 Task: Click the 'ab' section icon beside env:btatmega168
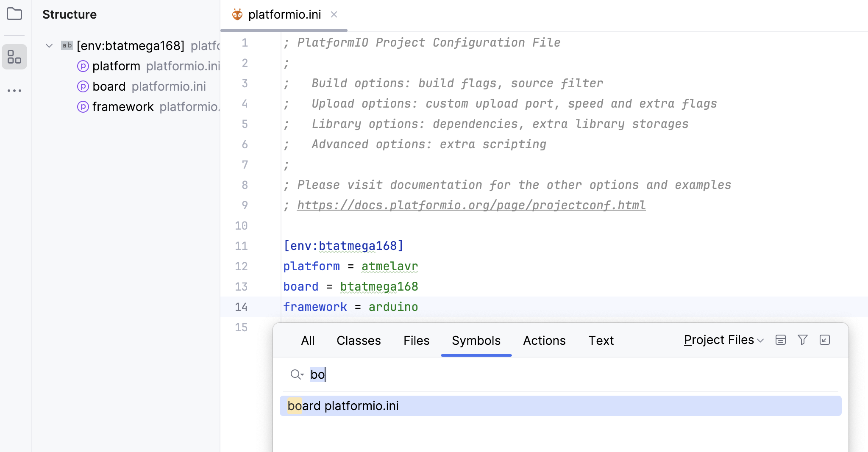(67, 45)
